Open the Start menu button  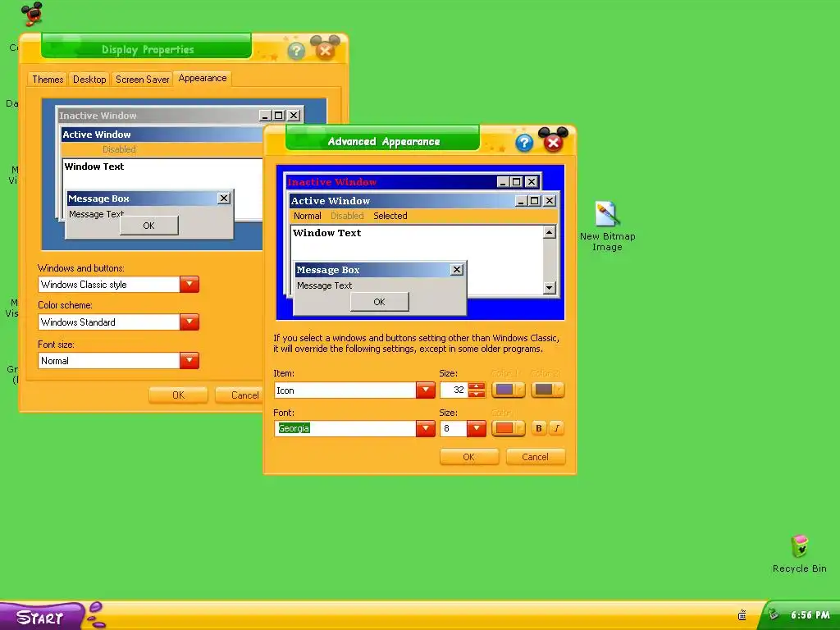(42, 617)
